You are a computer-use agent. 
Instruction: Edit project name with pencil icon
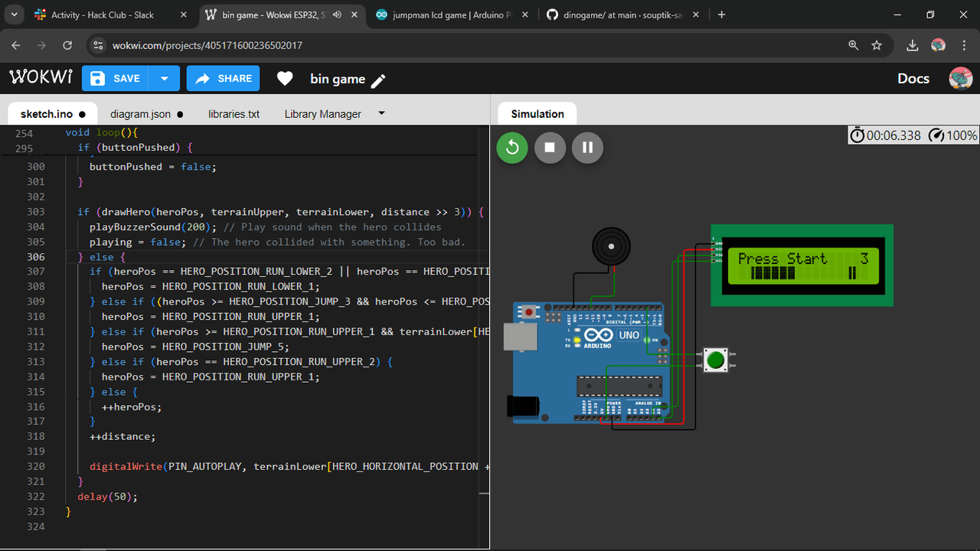click(379, 80)
